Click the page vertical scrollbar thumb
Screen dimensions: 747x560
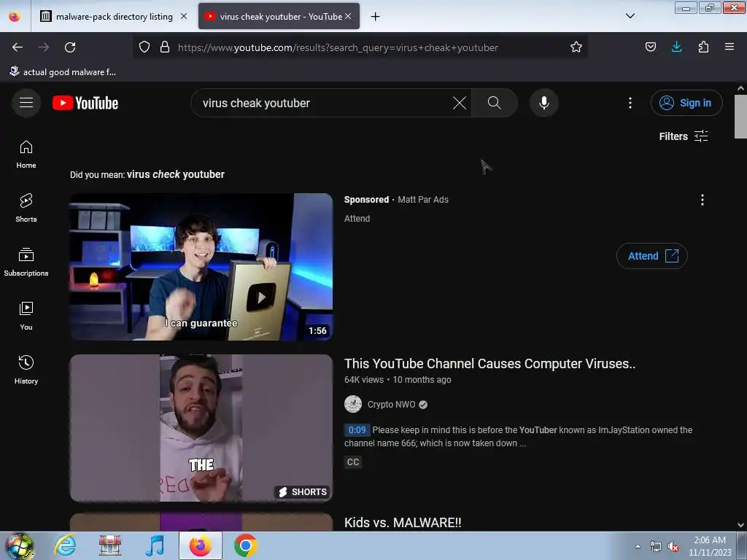[740, 116]
